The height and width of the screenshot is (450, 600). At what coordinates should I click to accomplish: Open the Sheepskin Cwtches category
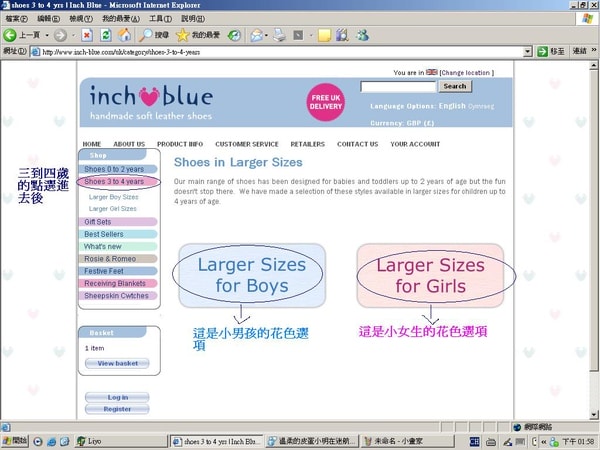[118, 295]
